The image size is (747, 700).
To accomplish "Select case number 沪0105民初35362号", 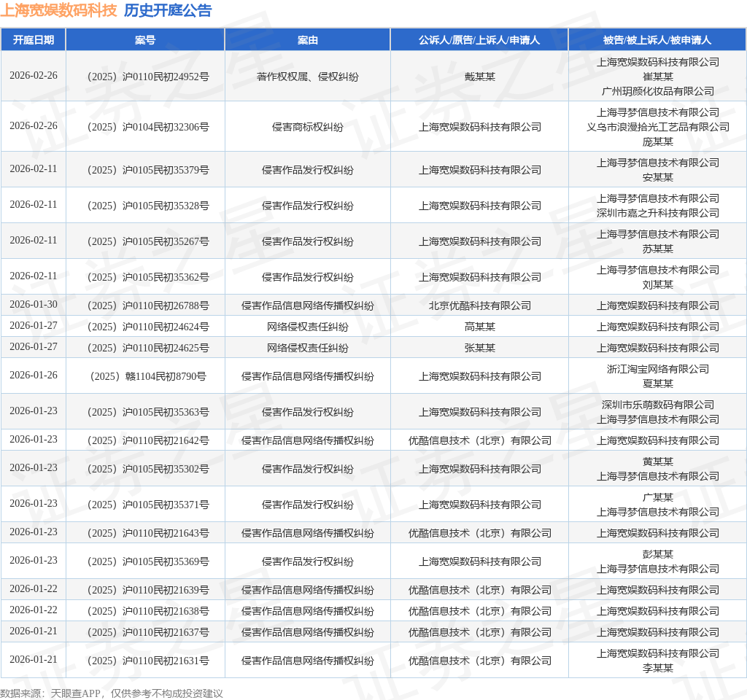I will (166, 277).
